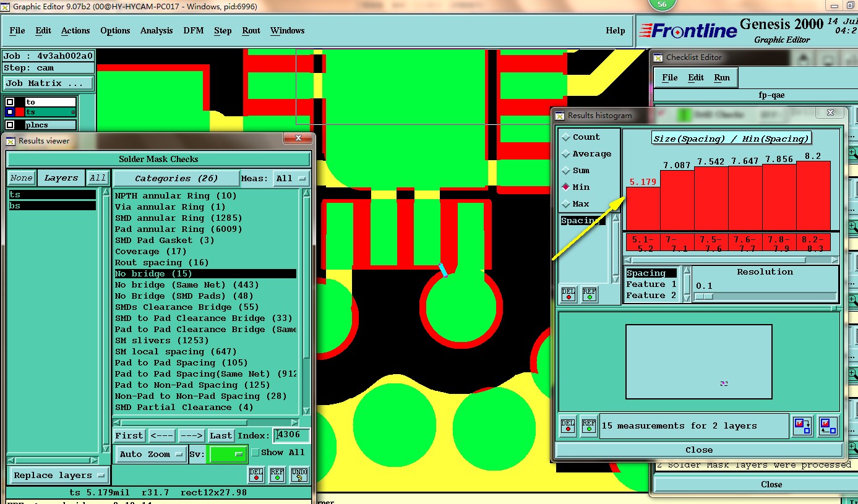Viewport: 858px width, 504px height.
Task: Open Checklist Editor Run menu
Action: [722, 77]
